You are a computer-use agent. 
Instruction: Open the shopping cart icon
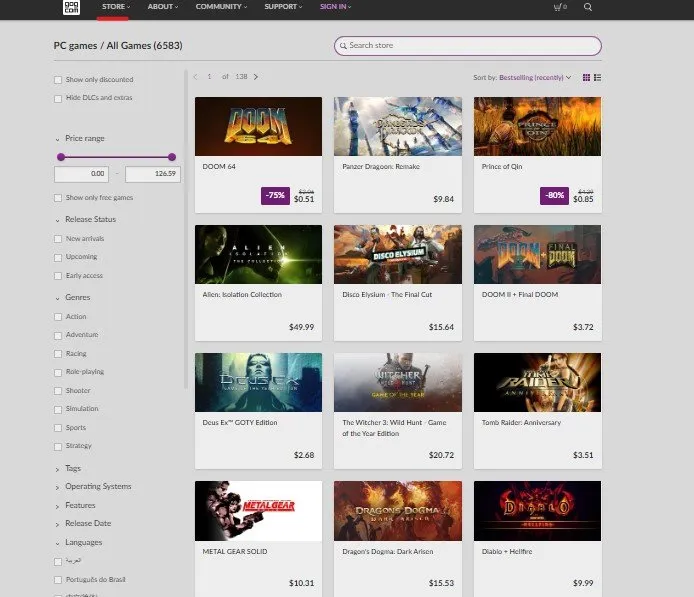(560, 7)
